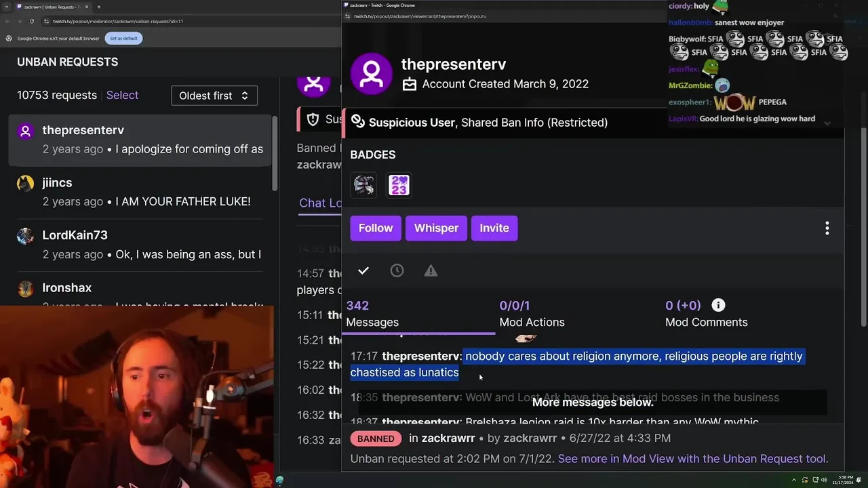Click thepresenterv's purple avatar in viewer card
The width and height of the screenshot is (868, 488).
point(371,73)
